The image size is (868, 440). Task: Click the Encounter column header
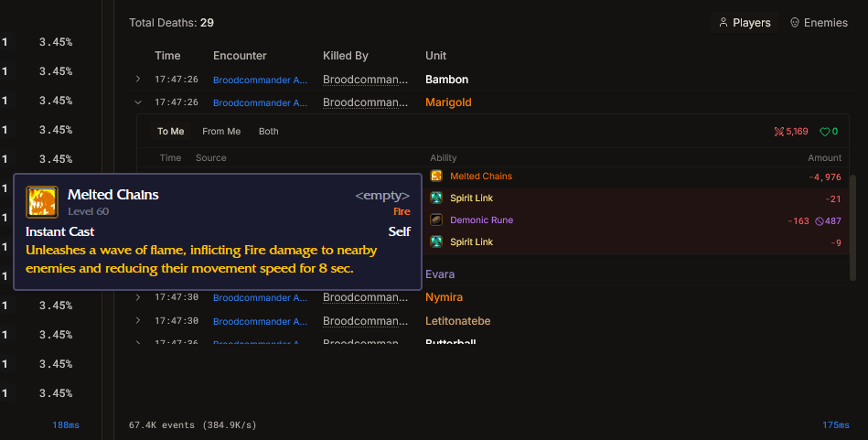240,56
